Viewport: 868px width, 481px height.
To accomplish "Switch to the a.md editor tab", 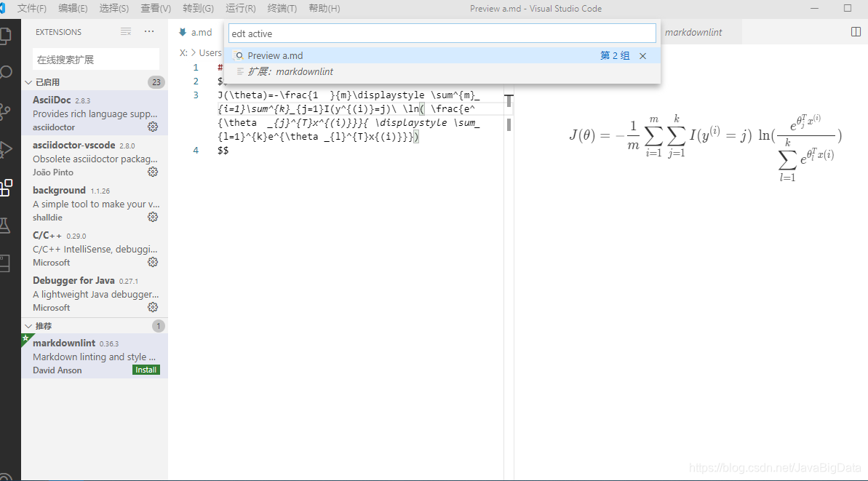I will 196,32.
